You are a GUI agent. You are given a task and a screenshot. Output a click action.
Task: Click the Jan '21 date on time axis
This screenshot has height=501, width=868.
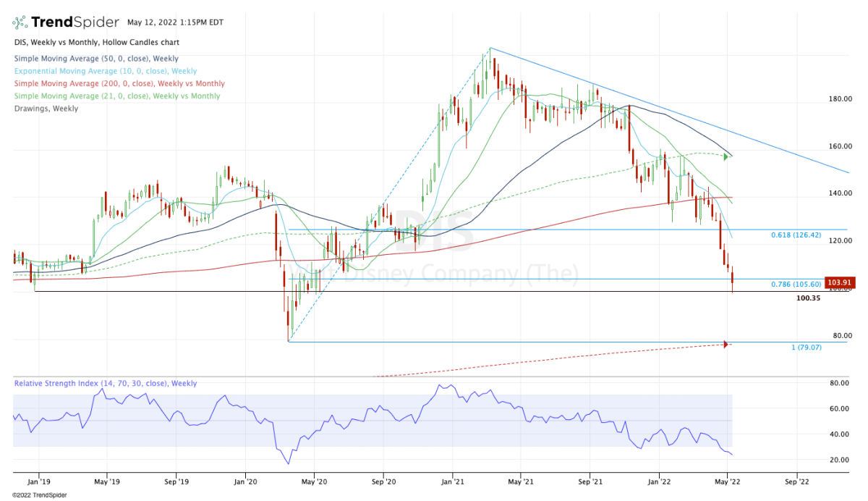tap(453, 480)
